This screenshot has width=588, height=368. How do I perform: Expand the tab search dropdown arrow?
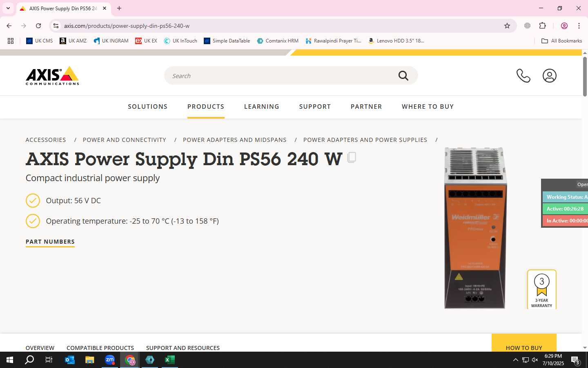[8, 8]
